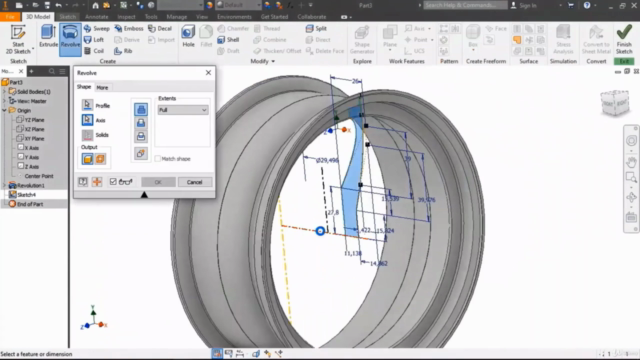Click the Center Point origin item
Screen dimensions: 640x360
click(38, 176)
